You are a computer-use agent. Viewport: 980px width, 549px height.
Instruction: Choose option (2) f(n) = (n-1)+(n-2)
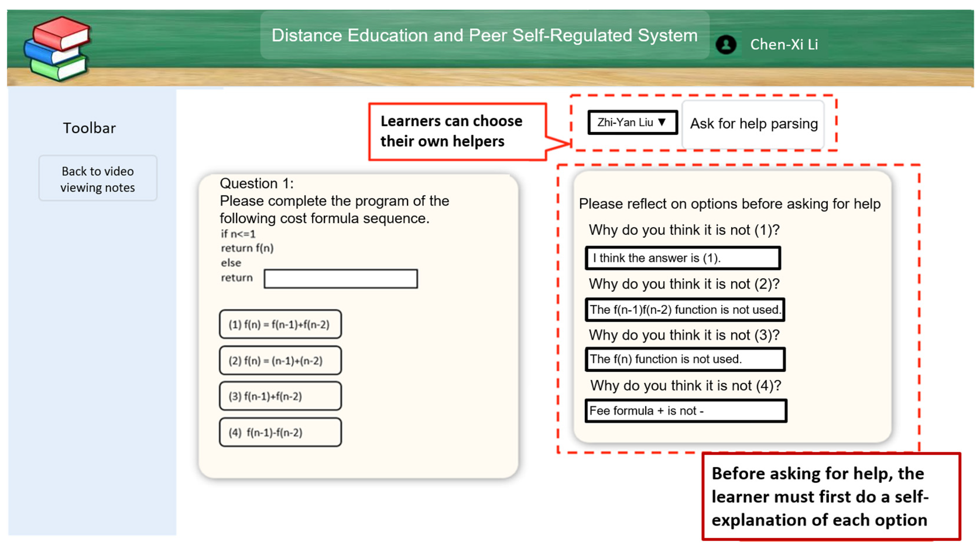[280, 360]
